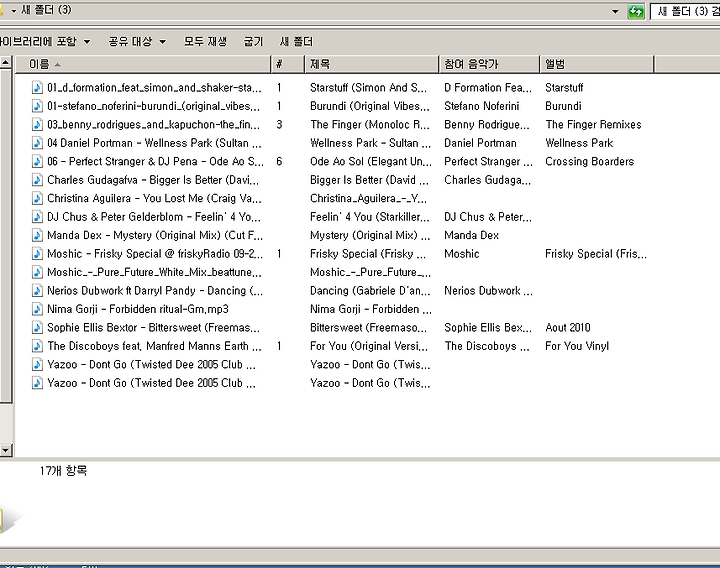
Task: Click the file icon for DJ Chus & Peter Gelderblom
Action: click(37, 217)
